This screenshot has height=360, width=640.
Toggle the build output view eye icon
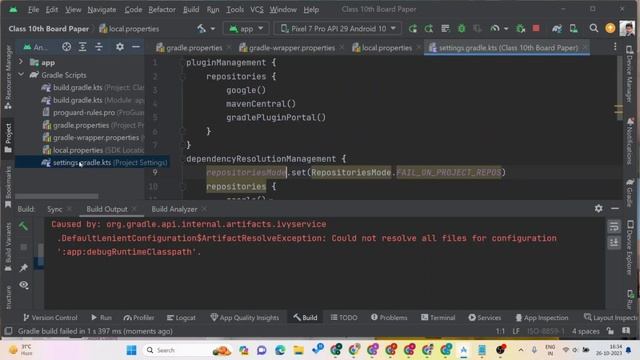[24, 285]
